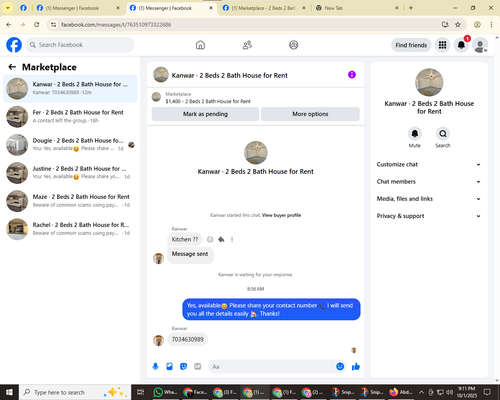Open a new browser tab with plus
Image resolution: width=500 pixels, height=400 pixels.
point(411,8)
